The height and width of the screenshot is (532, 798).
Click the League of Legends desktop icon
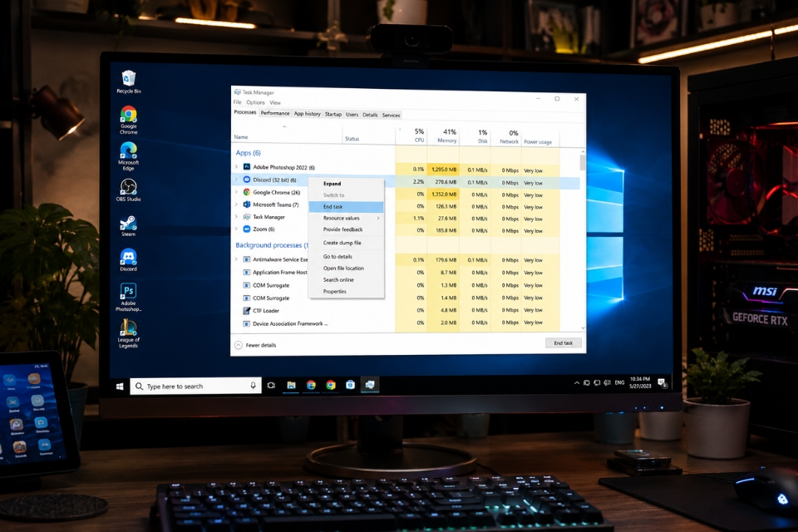pos(128,333)
